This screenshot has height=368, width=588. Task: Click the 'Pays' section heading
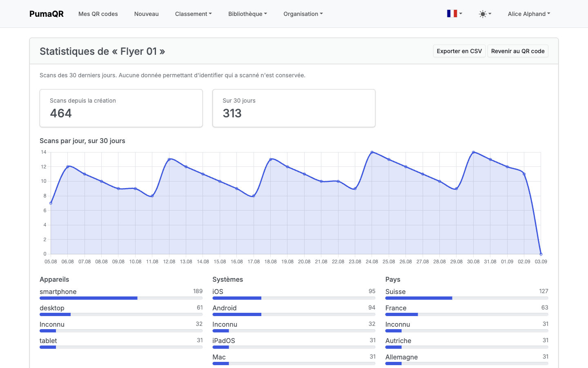393,279
